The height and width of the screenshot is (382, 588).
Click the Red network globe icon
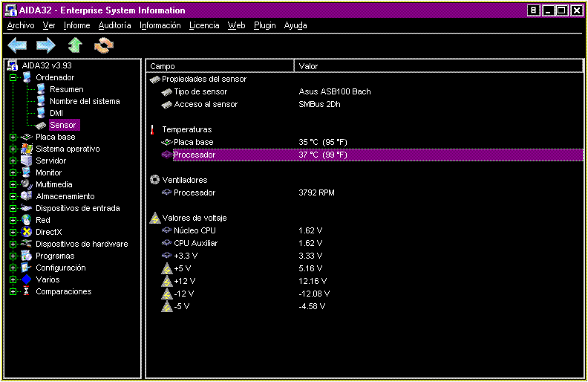point(27,220)
